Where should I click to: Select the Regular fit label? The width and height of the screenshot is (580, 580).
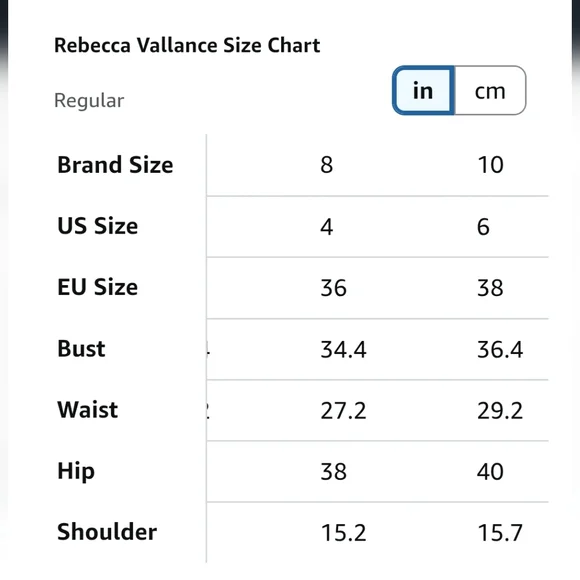click(x=89, y=100)
